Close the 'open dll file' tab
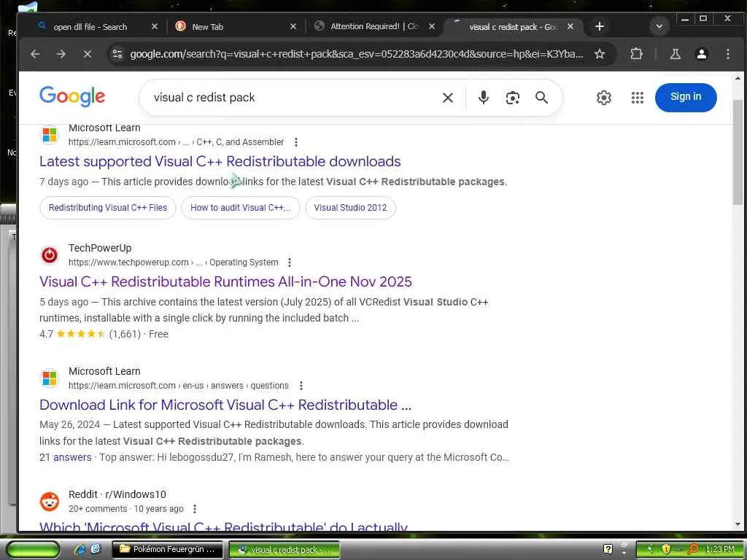 tap(155, 27)
